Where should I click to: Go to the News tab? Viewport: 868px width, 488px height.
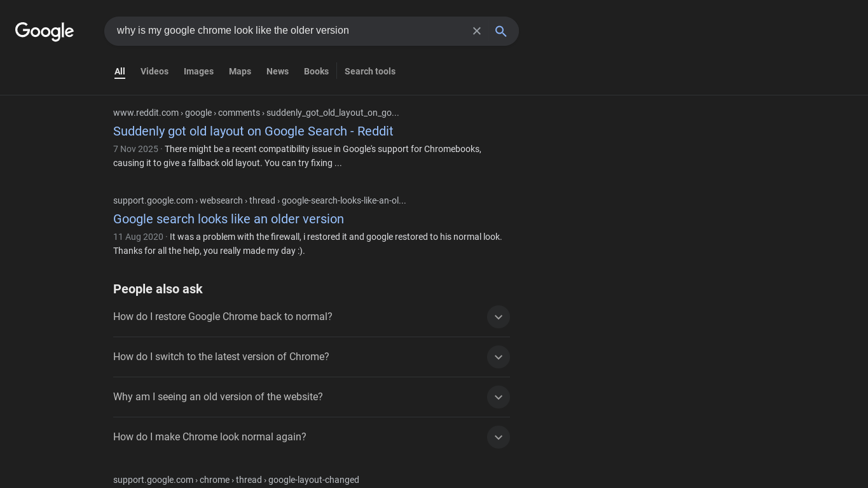(277, 71)
